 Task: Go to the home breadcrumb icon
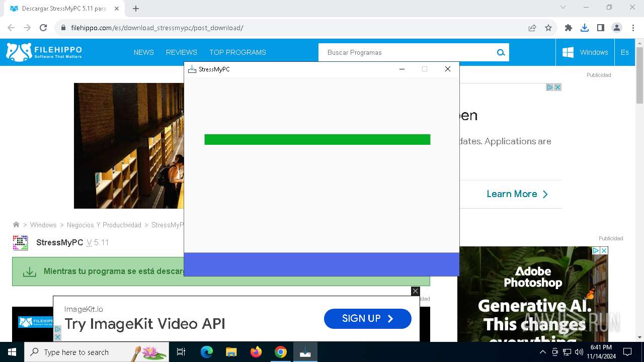tap(16, 225)
